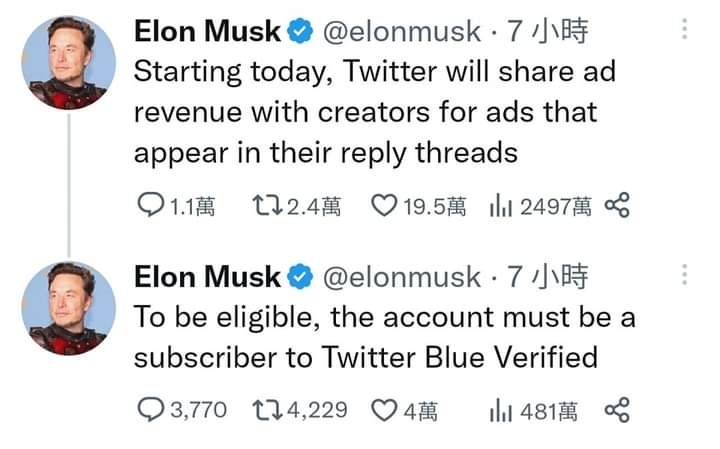The height and width of the screenshot is (449, 720).
Task: Open the profile picture on first tweet
Action: click(x=68, y=62)
